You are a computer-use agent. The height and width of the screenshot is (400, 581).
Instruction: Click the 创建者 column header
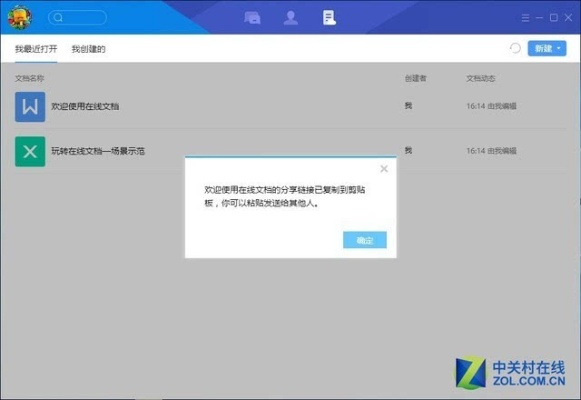pos(415,78)
